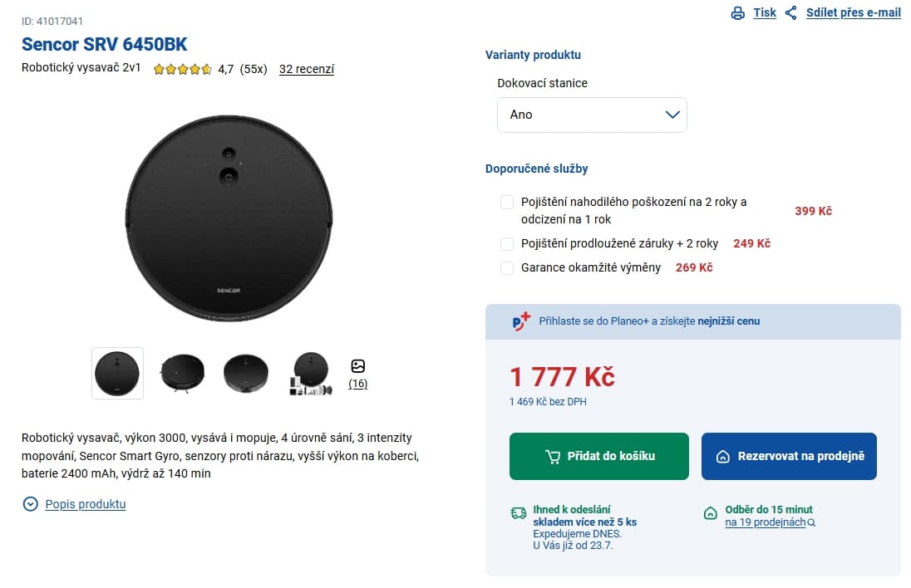The height and width of the screenshot is (588, 911).
Task: Click the store pickup icon by Odběr do 15 minut
Action: point(710,513)
